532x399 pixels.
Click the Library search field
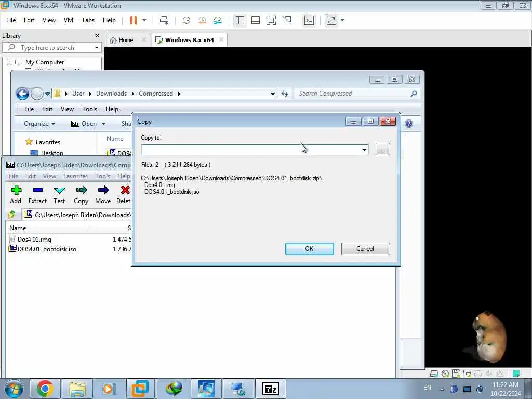[x=51, y=48]
